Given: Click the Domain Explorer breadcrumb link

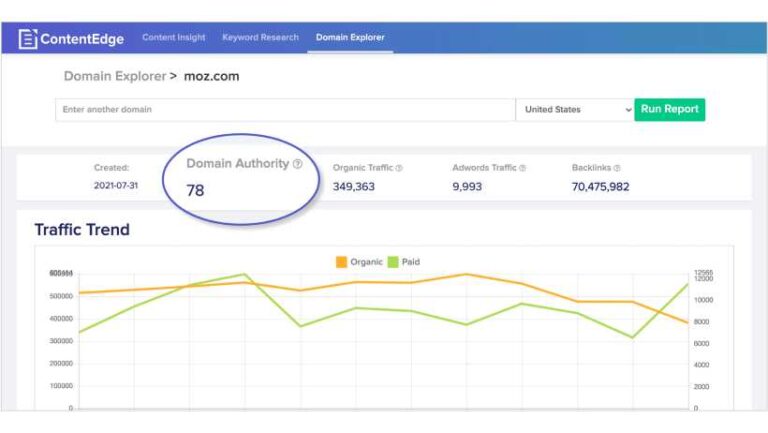Looking at the screenshot, I should tap(115, 76).
